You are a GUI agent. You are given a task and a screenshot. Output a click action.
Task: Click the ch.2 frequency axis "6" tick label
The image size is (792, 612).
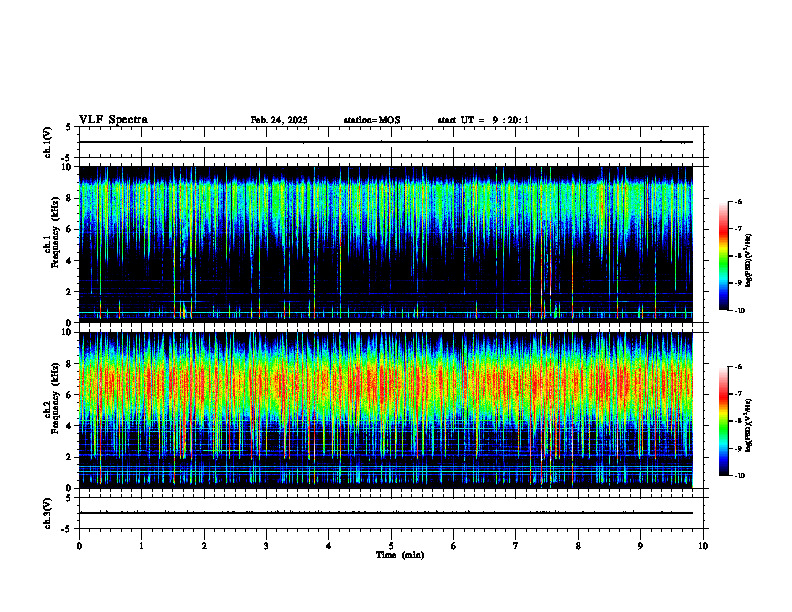pyautogui.click(x=69, y=395)
